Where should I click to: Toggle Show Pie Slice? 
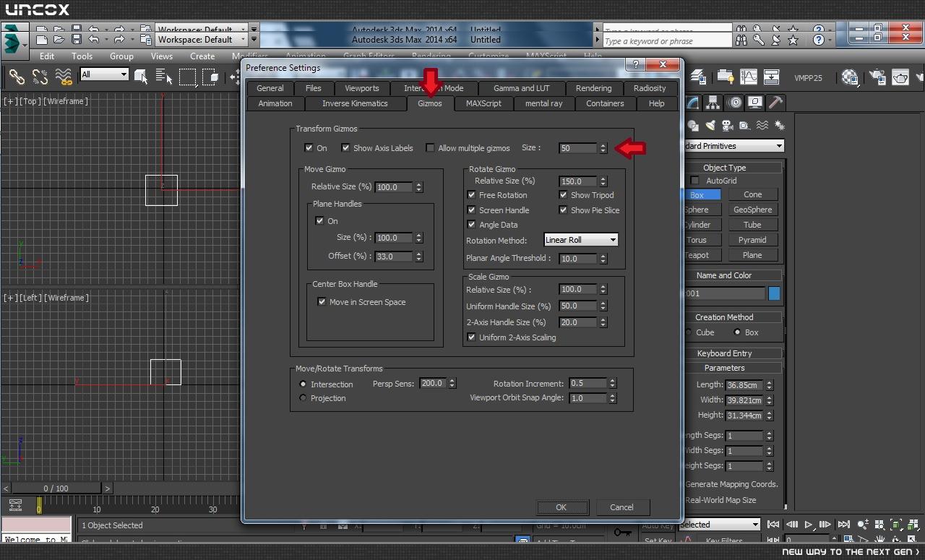[x=563, y=210]
